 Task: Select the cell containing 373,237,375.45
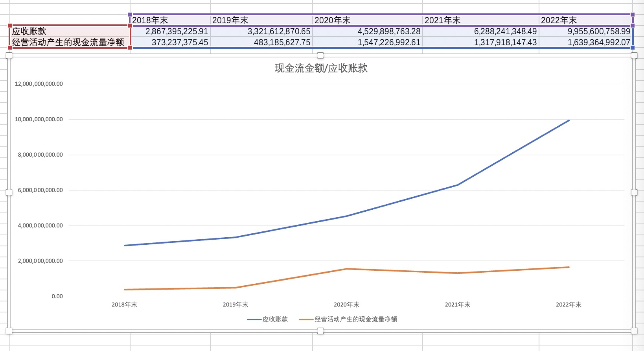[x=171, y=42]
